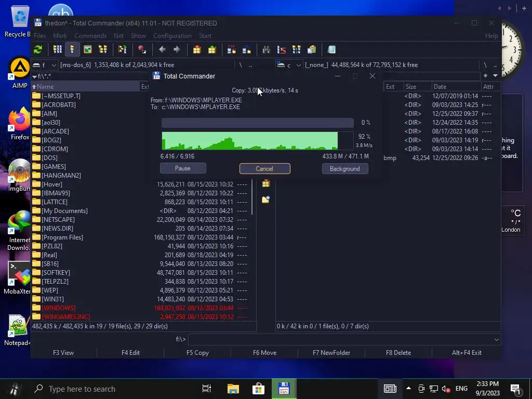Switch to Brief file view icon
This screenshot has height=399, width=532.
(57, 49)
